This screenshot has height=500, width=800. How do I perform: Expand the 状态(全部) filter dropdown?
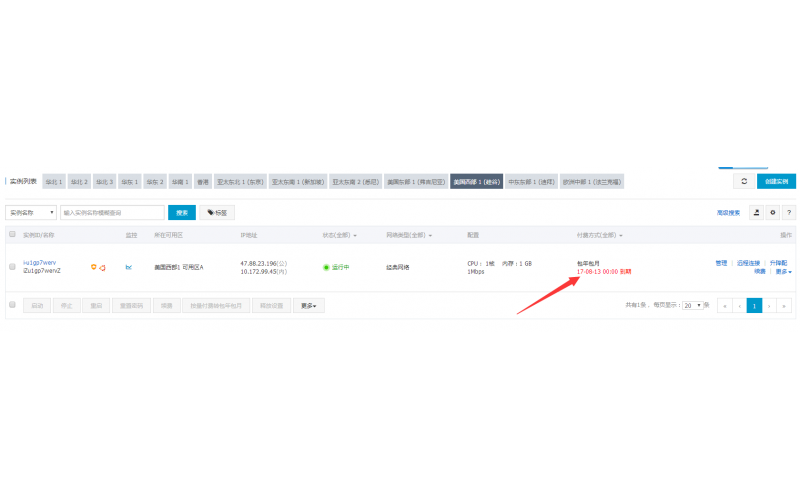click(x=343, y=235)
